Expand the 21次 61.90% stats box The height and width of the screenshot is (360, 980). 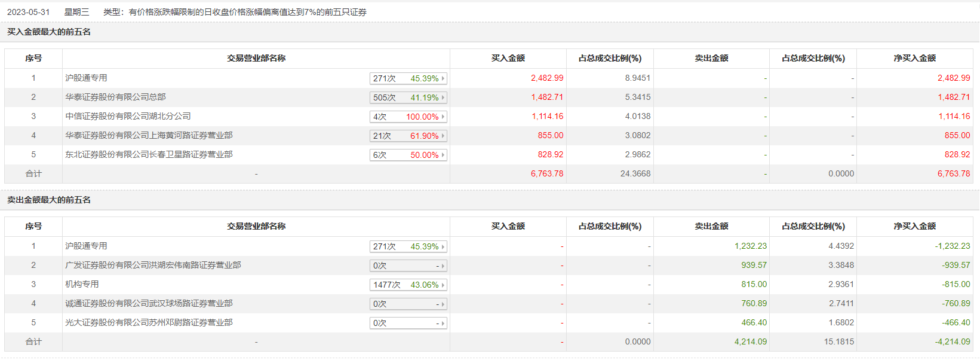[408, 136]
